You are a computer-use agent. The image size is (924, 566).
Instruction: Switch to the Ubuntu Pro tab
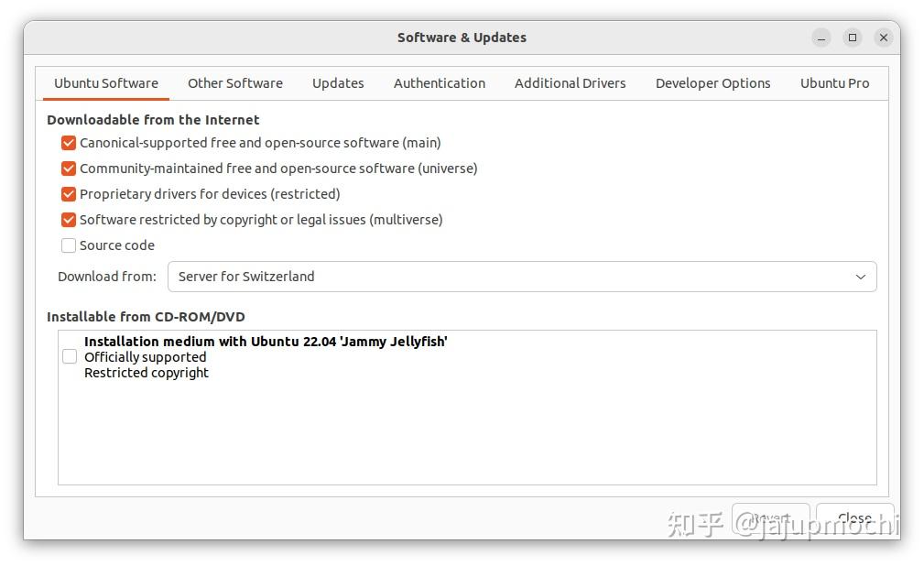coord(834,82)
